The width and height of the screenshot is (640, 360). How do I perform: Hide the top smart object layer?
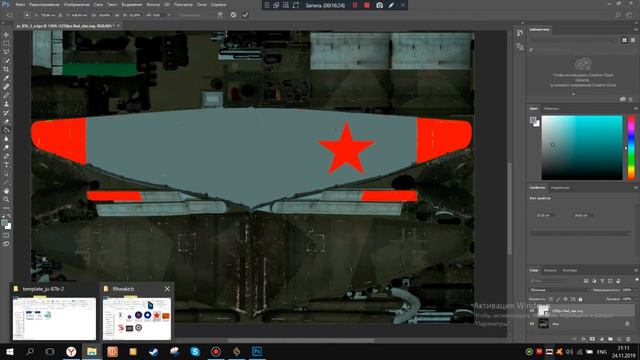click(532, 311)
